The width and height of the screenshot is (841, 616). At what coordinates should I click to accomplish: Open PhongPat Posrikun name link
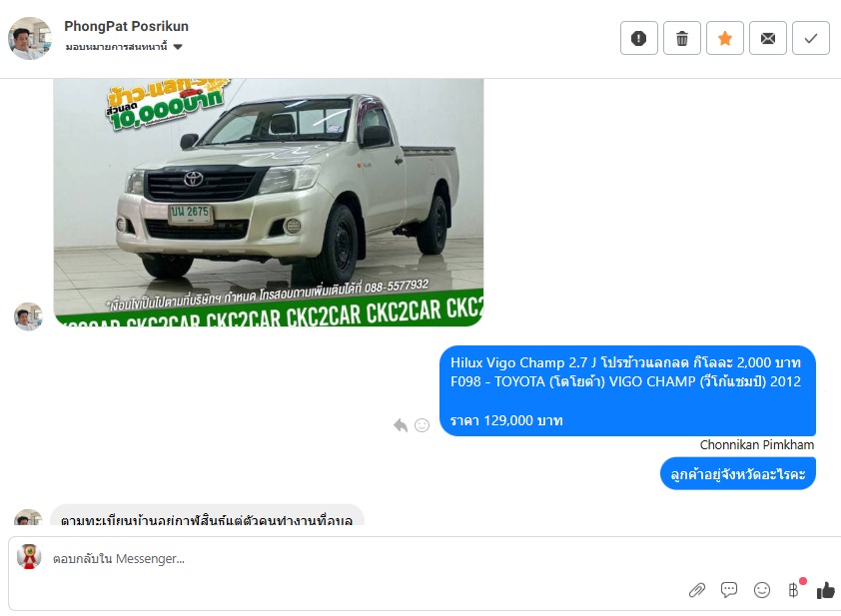pos(126,26)
